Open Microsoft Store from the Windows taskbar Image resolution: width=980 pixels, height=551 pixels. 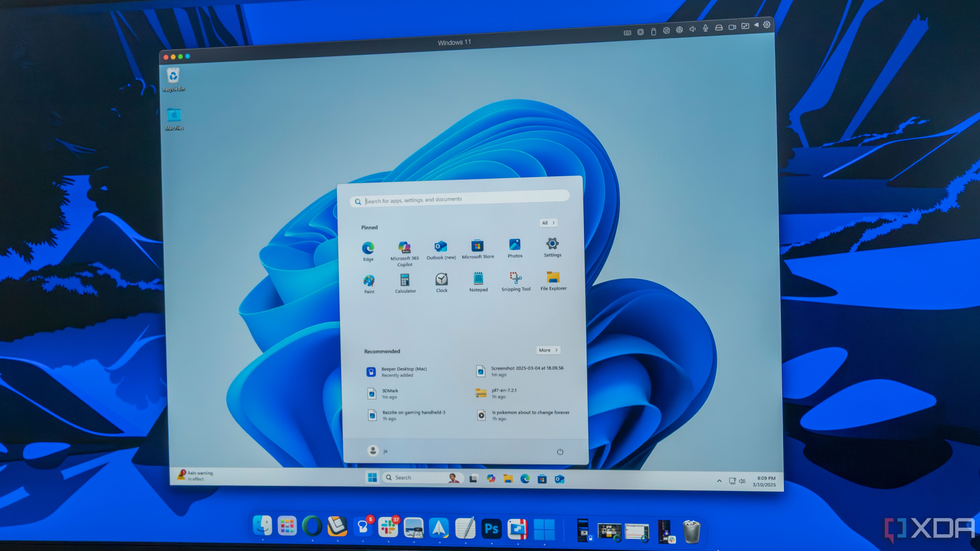[542, 479]
